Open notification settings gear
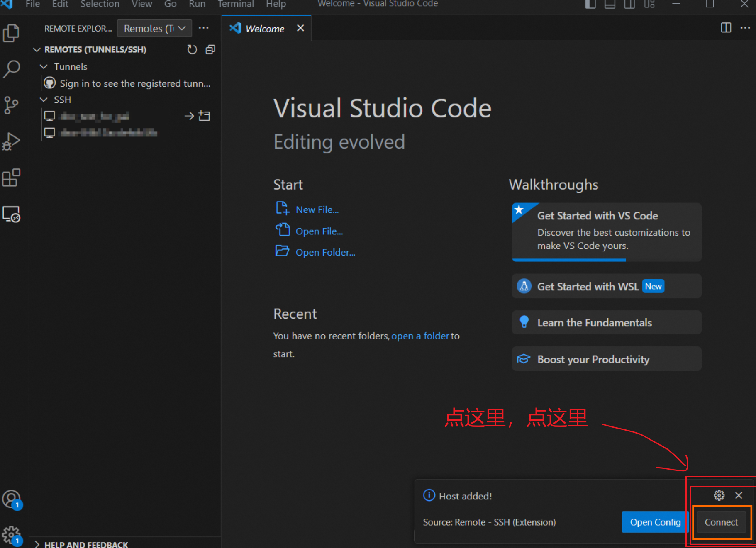Screen dimensions: 756x548 [719, 495]
